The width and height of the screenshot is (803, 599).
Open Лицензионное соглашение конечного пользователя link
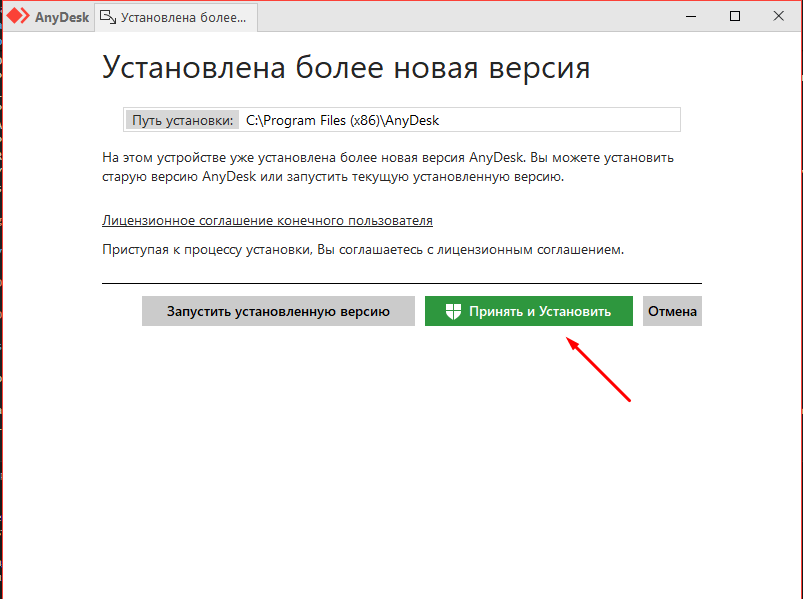267,221
